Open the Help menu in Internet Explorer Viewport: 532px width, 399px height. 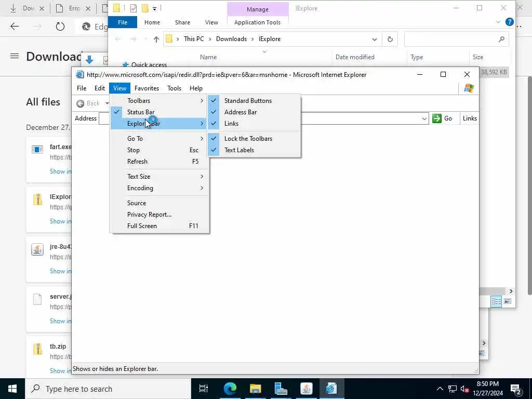point(196,88)
